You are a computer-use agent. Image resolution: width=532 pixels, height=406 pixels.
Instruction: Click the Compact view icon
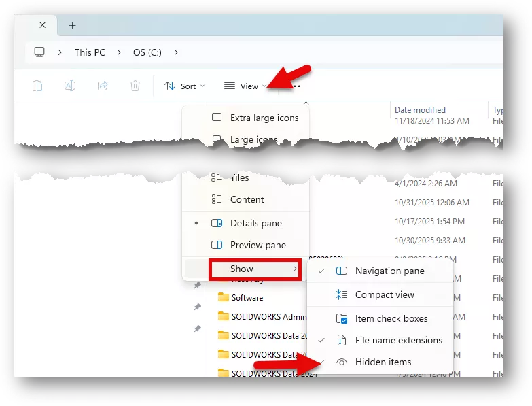[x=342, y=294]
